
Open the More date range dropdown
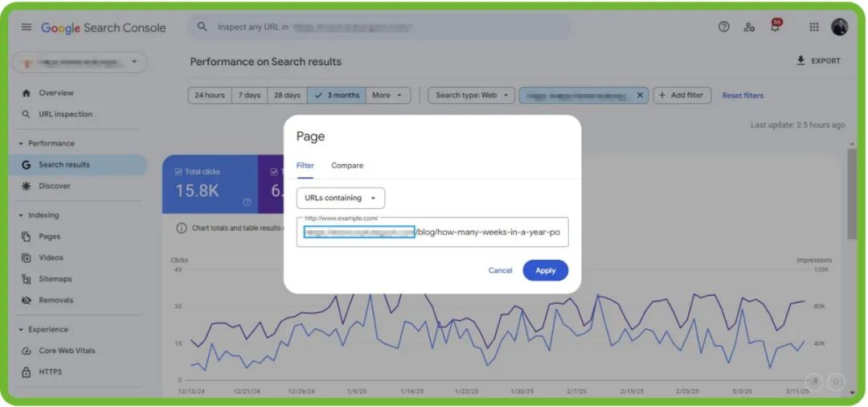click(x=387, y=95)
